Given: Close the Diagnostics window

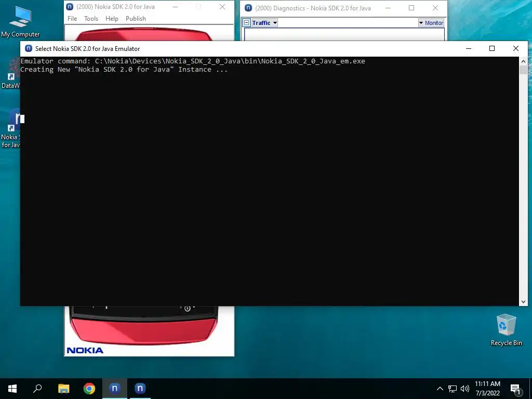Looking at the screenshot, I should tap(435, 8).
